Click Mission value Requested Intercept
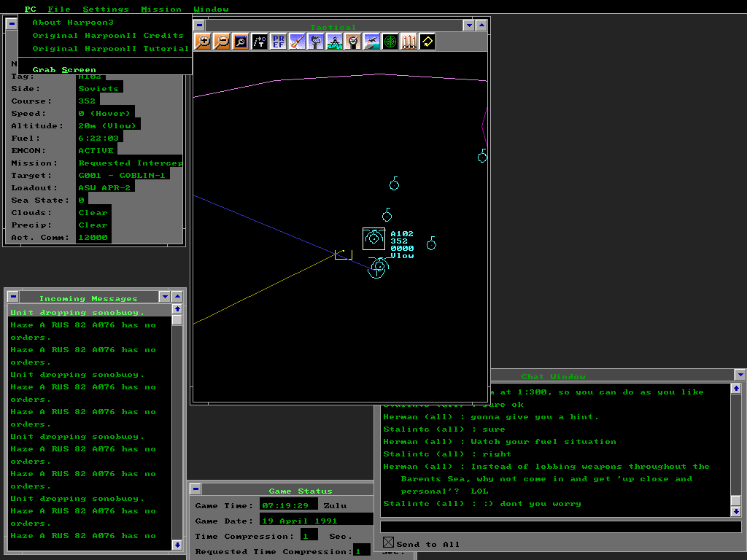The width and height of the screenshot is (747, 560). coord(129,163)
